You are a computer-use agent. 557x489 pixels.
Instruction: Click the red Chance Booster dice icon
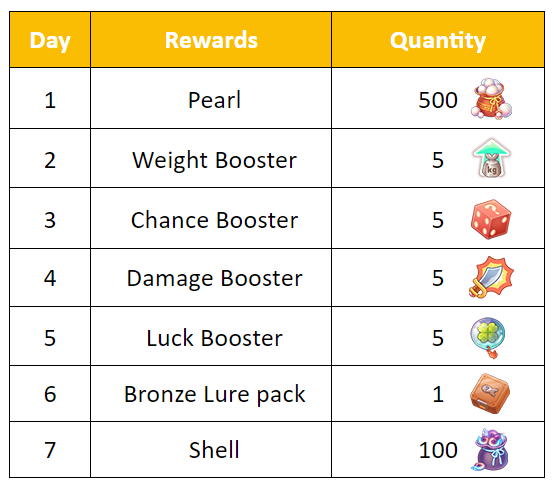(x=491, y=219)
